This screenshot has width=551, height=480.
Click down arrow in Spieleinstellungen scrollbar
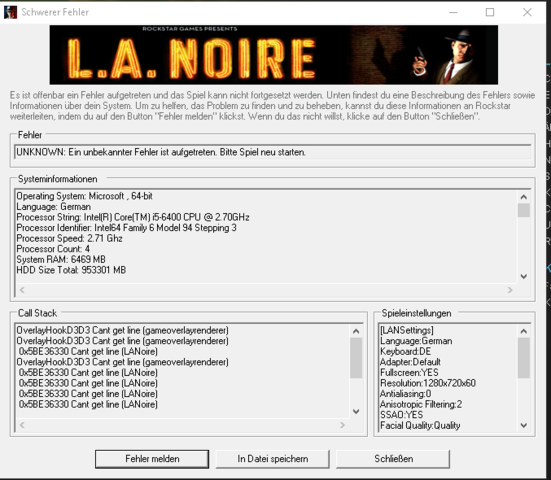pyautogui.click(x=524, y=426)
